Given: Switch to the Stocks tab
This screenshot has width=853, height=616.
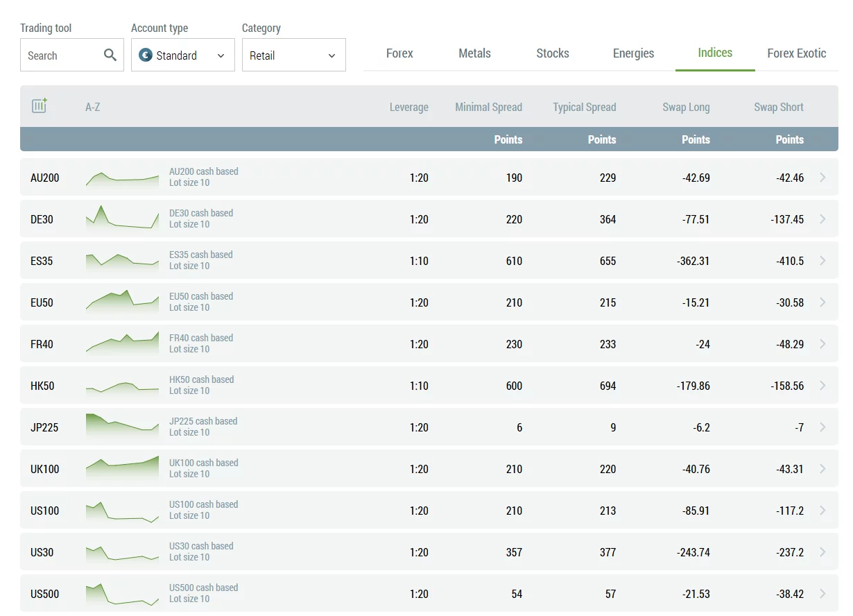Looking at the screenshot, I should (x=553, y=53).
